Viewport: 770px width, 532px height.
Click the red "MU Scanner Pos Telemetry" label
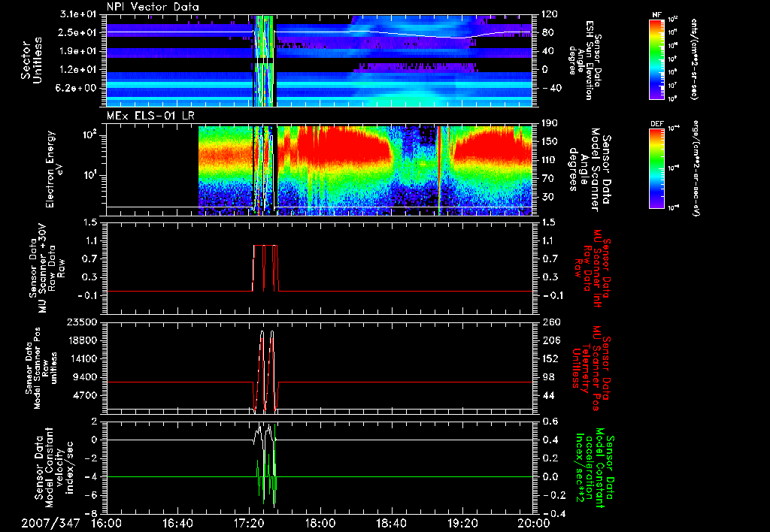point(591,368)
